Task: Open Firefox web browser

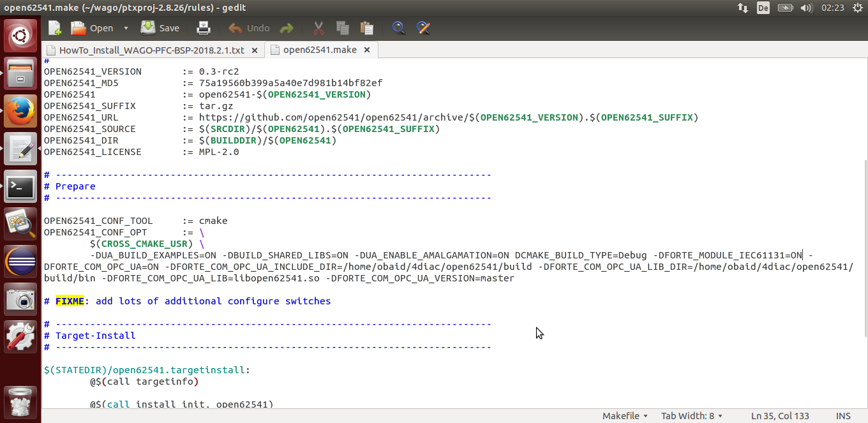Action: coord(20,111)
